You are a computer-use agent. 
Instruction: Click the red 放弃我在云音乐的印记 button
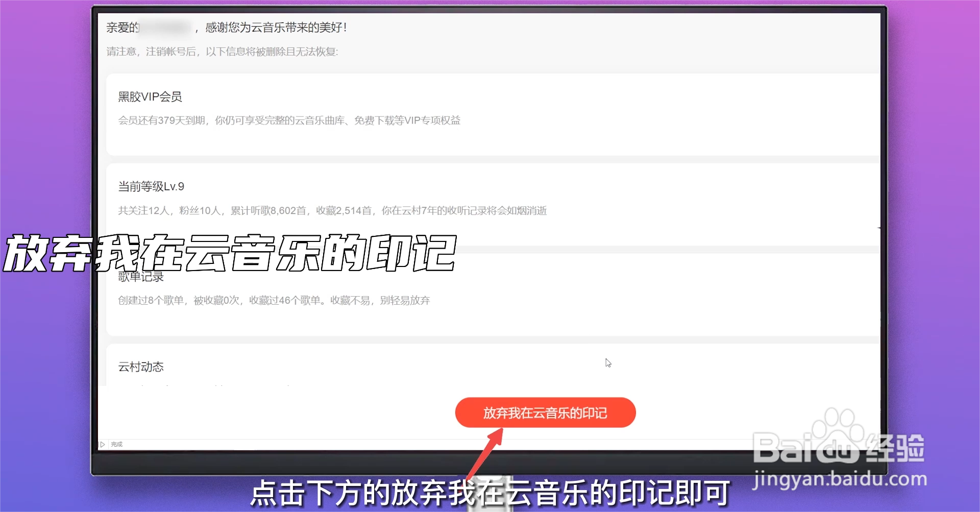545,412
